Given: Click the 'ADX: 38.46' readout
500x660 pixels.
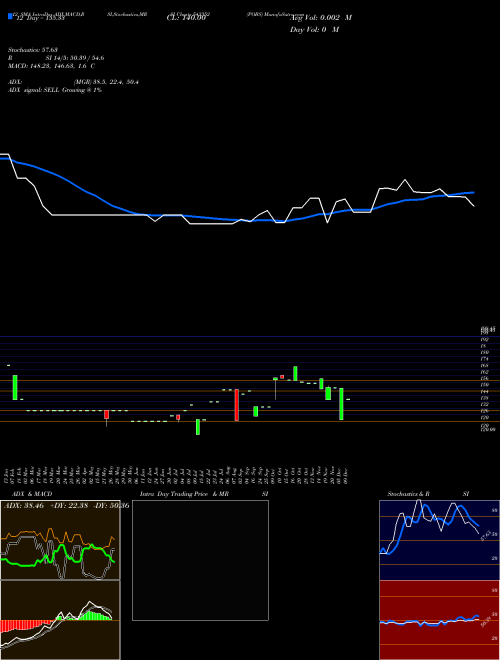Looking at the screenshot, I should (24, 506).
